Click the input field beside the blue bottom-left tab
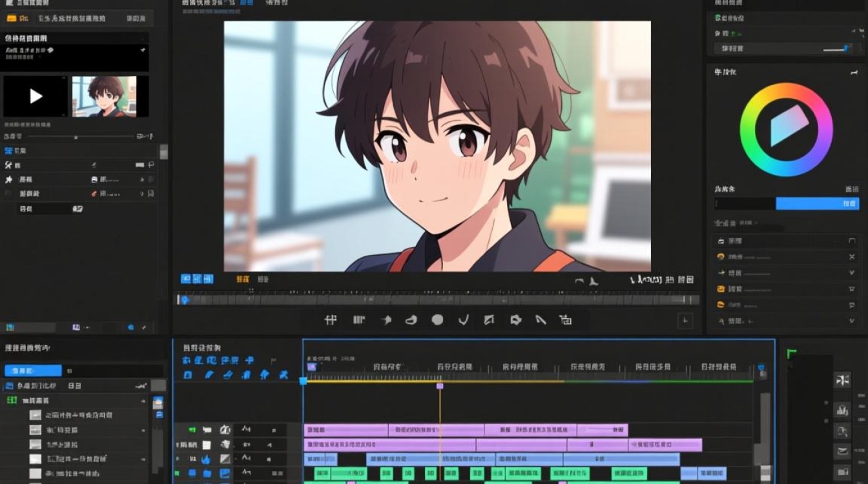 point(112,370)
